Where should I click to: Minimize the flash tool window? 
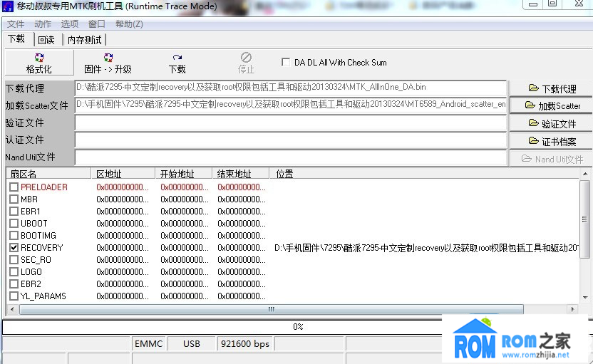[x=533, y=4]
